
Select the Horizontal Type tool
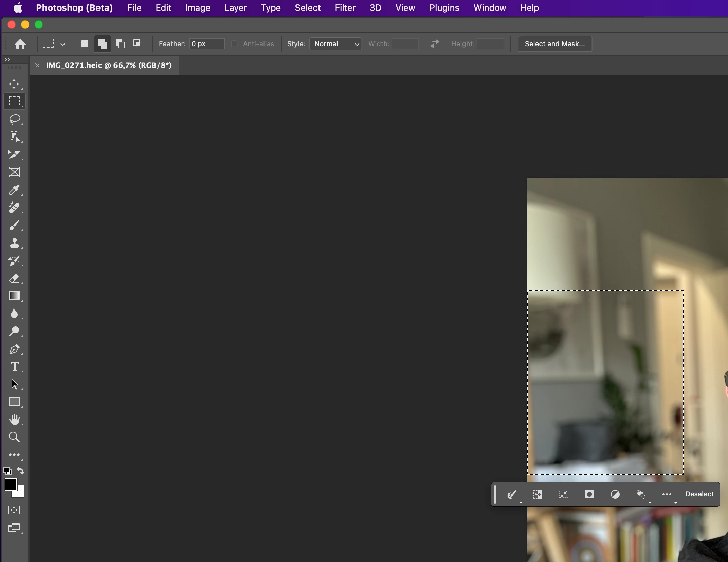(x=14, y=367)
